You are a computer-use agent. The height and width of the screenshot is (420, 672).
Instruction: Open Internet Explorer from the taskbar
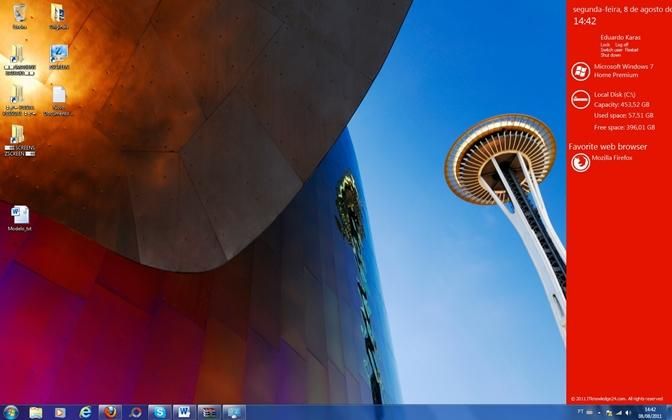coord(85,412)
